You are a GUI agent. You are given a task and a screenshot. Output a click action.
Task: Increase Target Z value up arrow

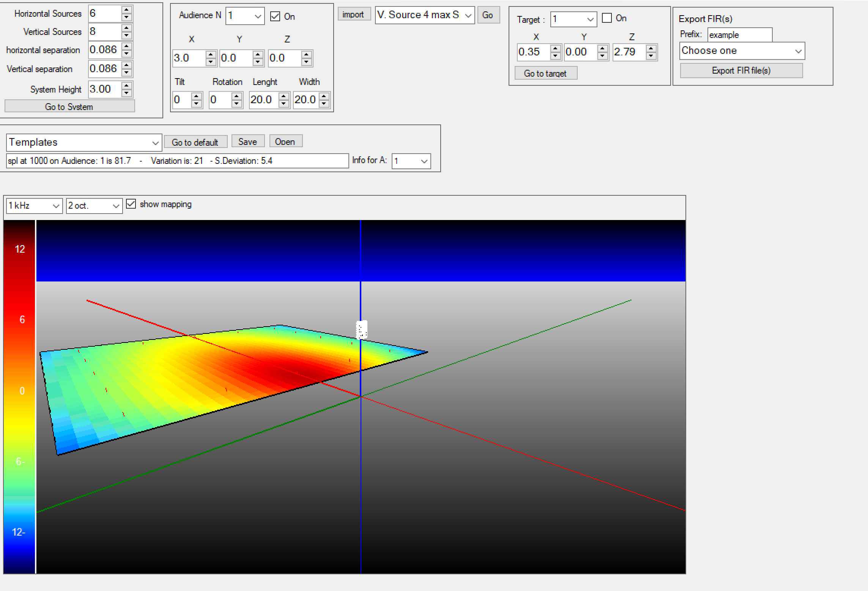[651, 48]
